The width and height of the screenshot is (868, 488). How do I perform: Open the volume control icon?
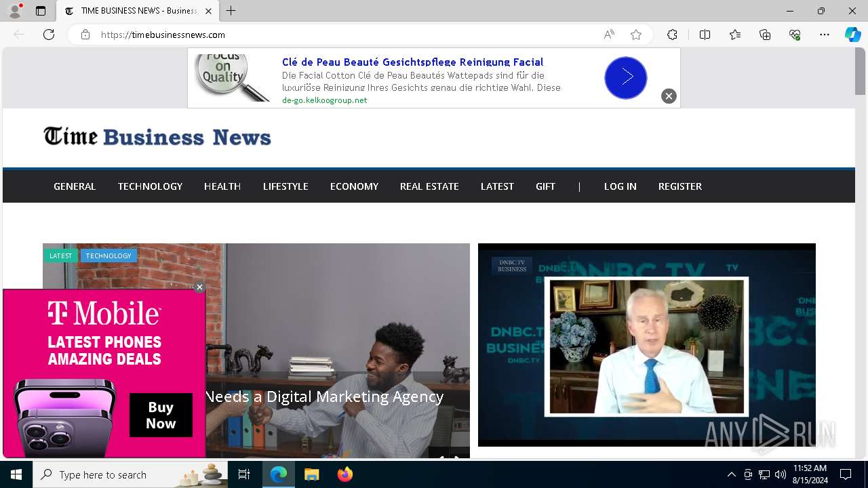(781, 474)
